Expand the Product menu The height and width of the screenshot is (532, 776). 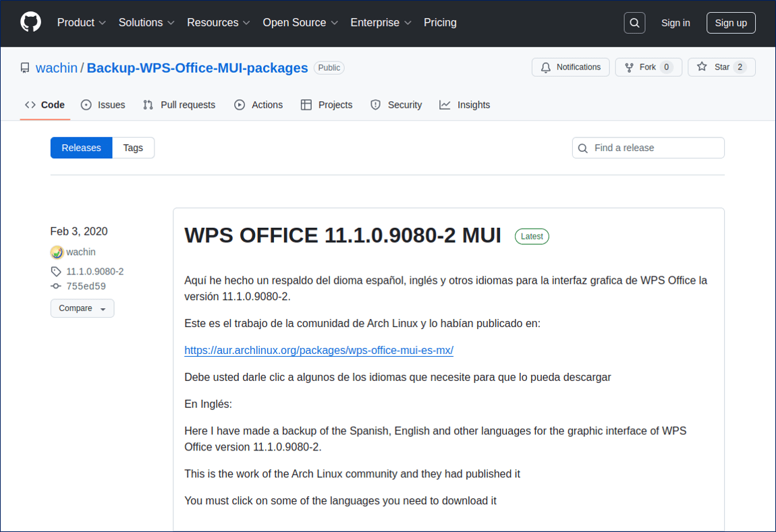(x=81, y=23)
